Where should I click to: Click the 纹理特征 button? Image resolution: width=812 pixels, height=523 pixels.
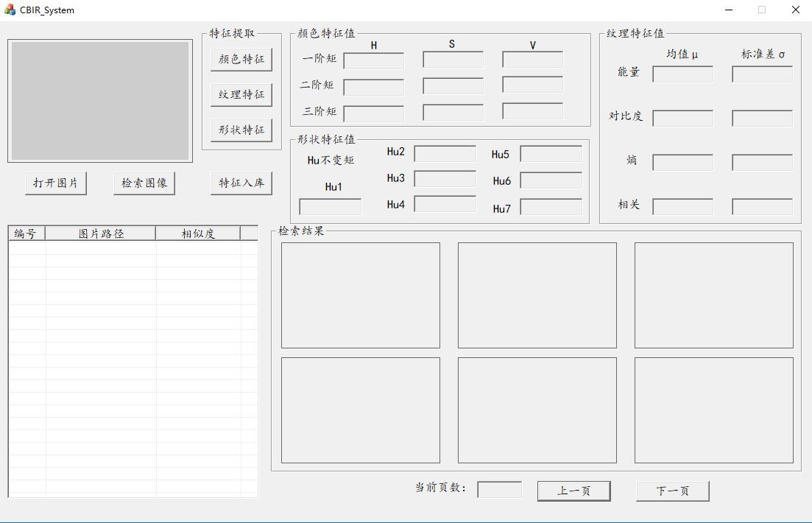[x=241, y=95]
